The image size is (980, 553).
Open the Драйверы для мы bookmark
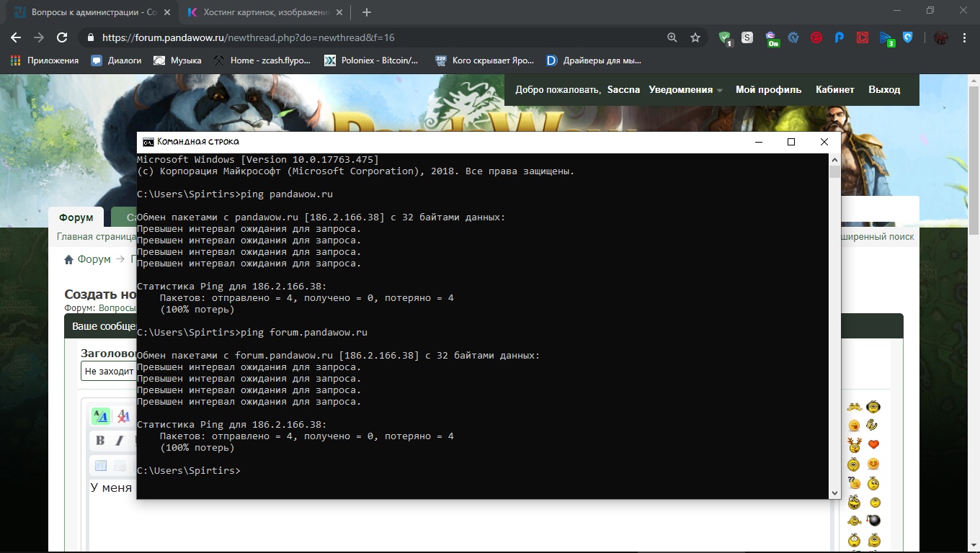tap(594, 60)
